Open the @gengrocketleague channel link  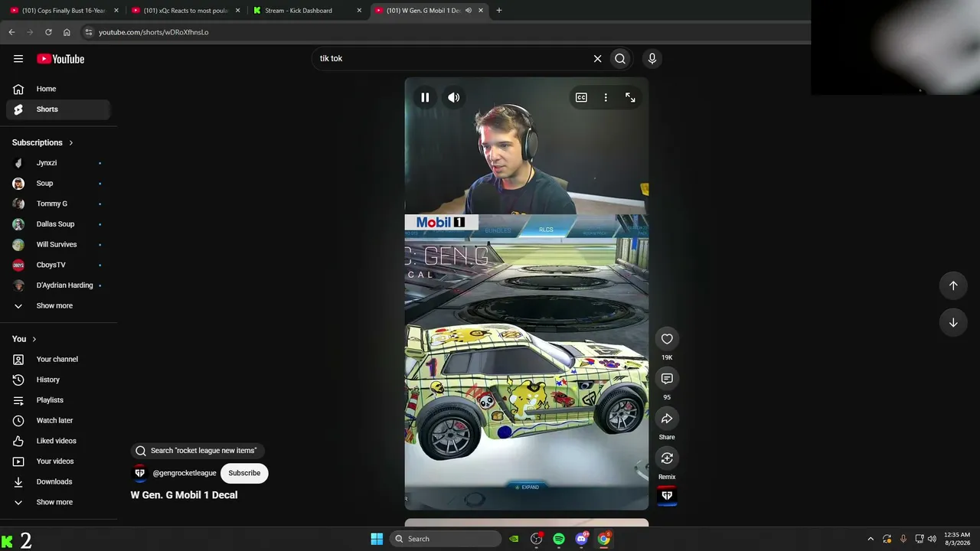pos(185,473)
